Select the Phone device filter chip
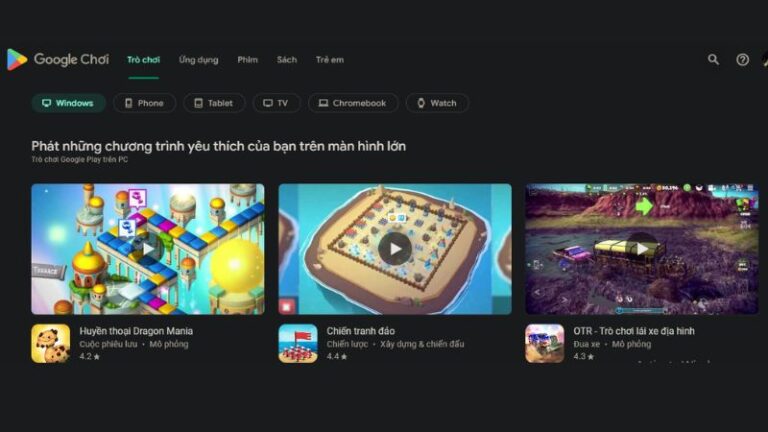Screen dimensions: 768x432 coord(144,103)
